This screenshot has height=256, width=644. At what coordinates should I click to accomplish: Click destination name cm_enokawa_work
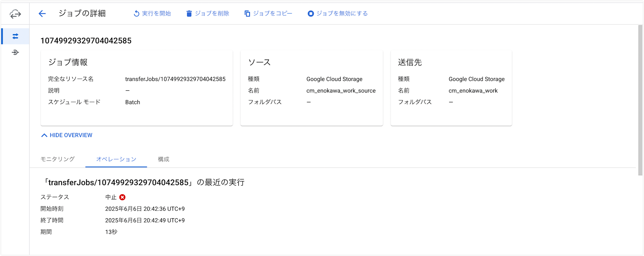(x=473, y=91)
